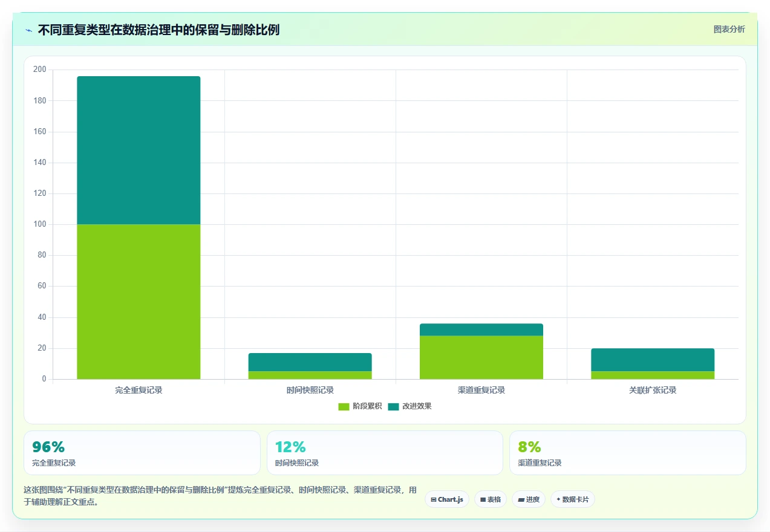Click the y-axis value 100

click(x=40, y=224)
